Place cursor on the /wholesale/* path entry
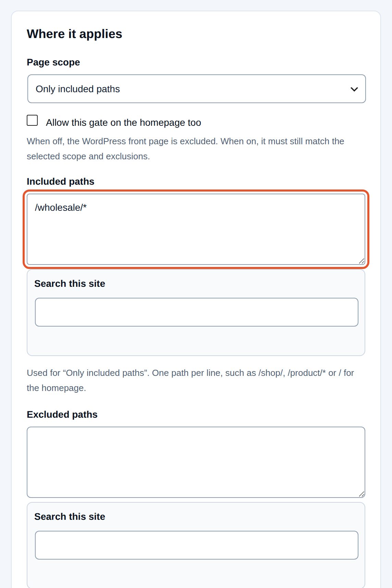 point(61,208)
